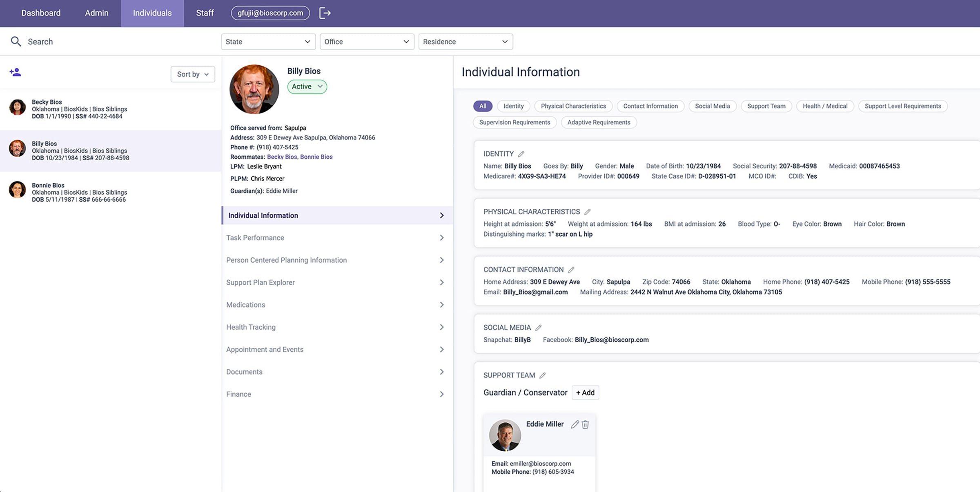The height and width of the screenshot is (492, 980).
Task: Click the edit icon next to SUPPORT TEAM
Action: pyautogui.click(x=542, y=376)
